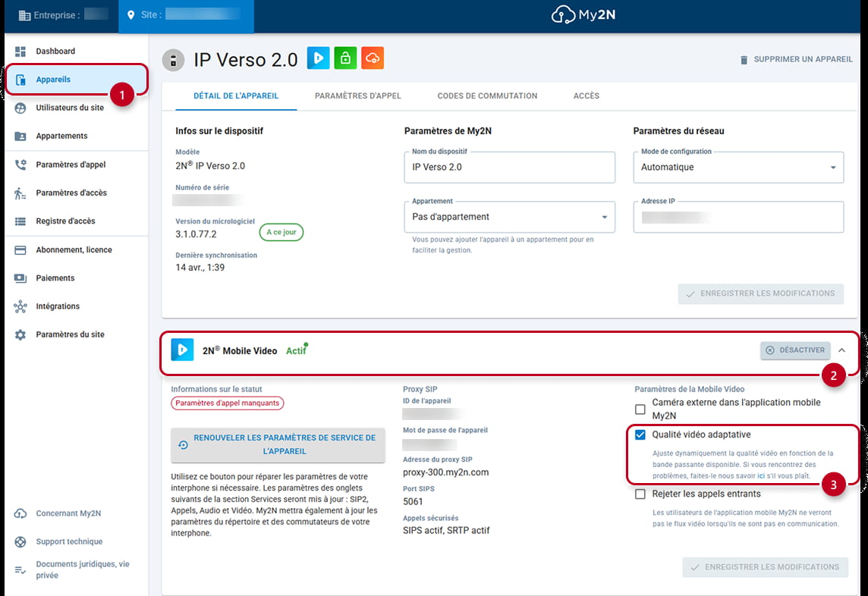Click the orange cloud service icon beside title
This screenshot has height=596, width=868.
pyautogui.click(x=373, y=58)
